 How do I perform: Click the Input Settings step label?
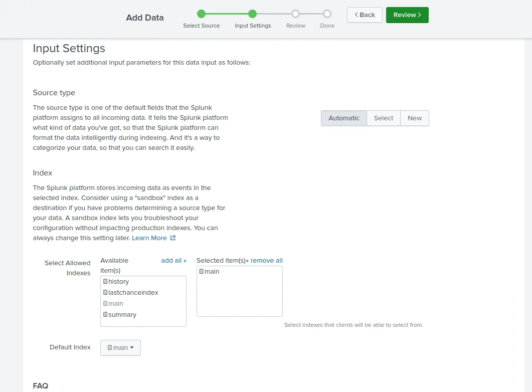point(253,26)
